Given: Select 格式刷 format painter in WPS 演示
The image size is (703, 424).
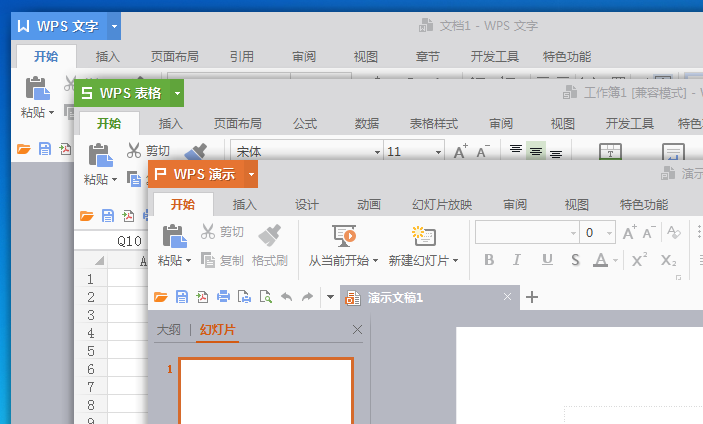Looking at the screenshot, I should click(270, 246).
